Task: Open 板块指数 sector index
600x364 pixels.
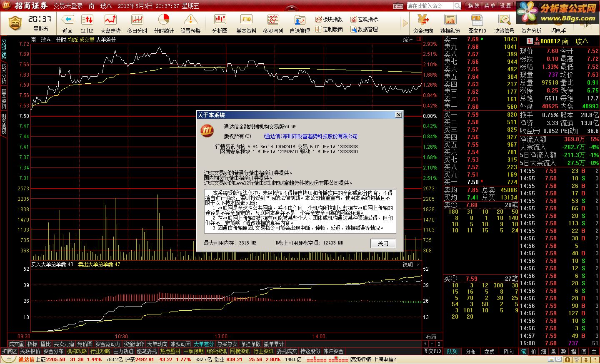Action: point(329,19)
